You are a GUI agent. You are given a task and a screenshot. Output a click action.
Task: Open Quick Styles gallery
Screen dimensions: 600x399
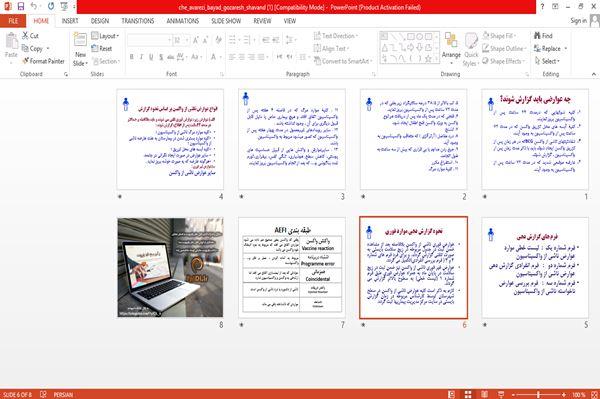coord(471,50)
